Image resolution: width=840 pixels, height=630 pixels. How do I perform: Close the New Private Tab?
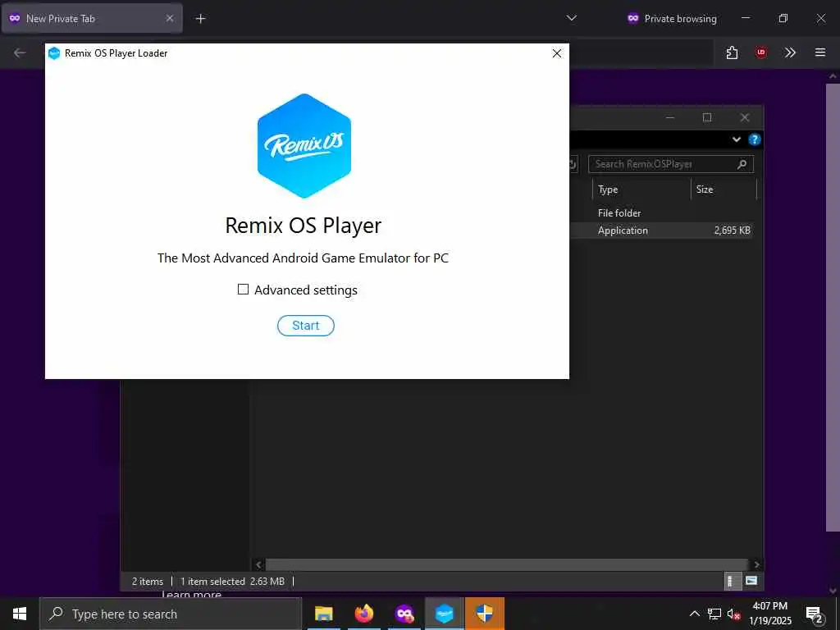(169, 18)
